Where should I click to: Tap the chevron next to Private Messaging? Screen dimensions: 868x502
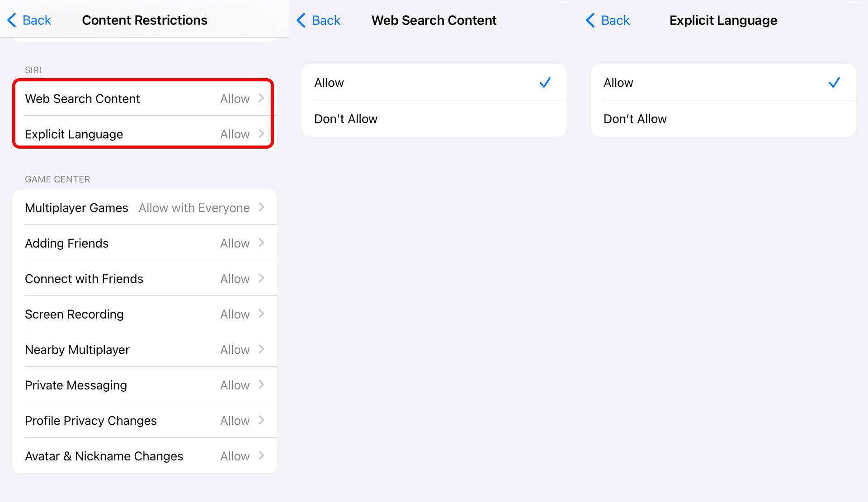tap(261, 385)
